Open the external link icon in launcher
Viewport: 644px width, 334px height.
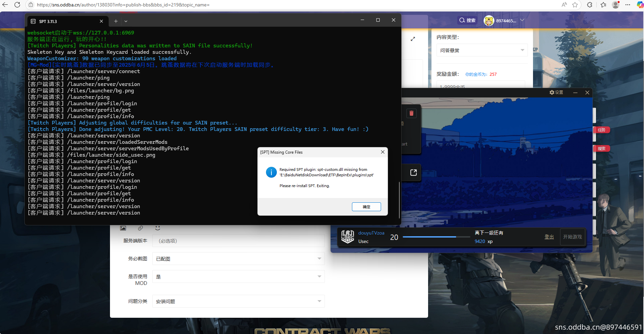[413, 173]
